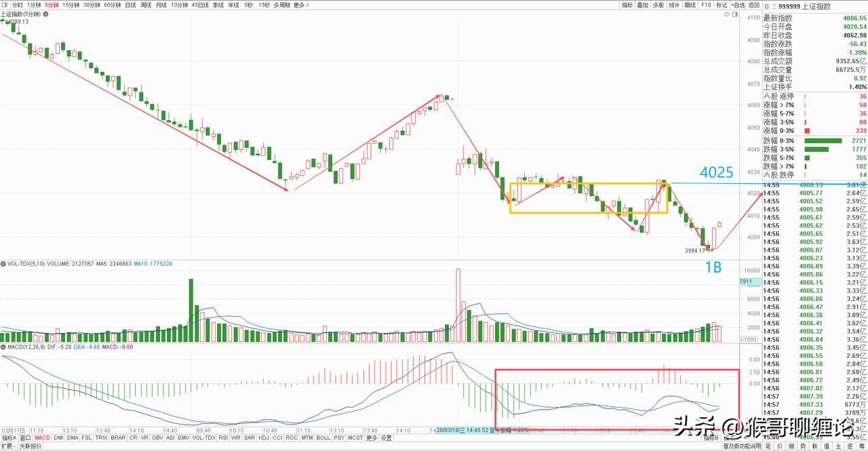The image size is (868, 451).
Task: Click the 笔 icon at bottom right
Action: pos(768,446)
